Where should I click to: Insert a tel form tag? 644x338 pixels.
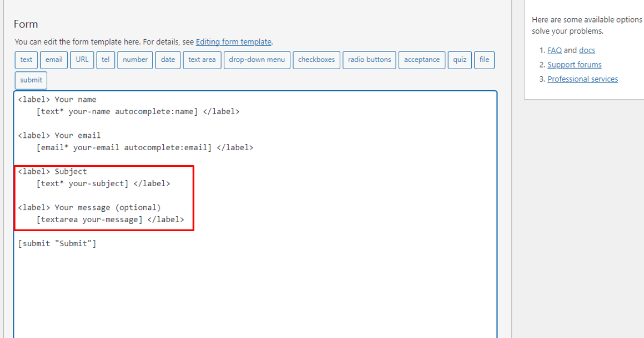tap(106, 60)
